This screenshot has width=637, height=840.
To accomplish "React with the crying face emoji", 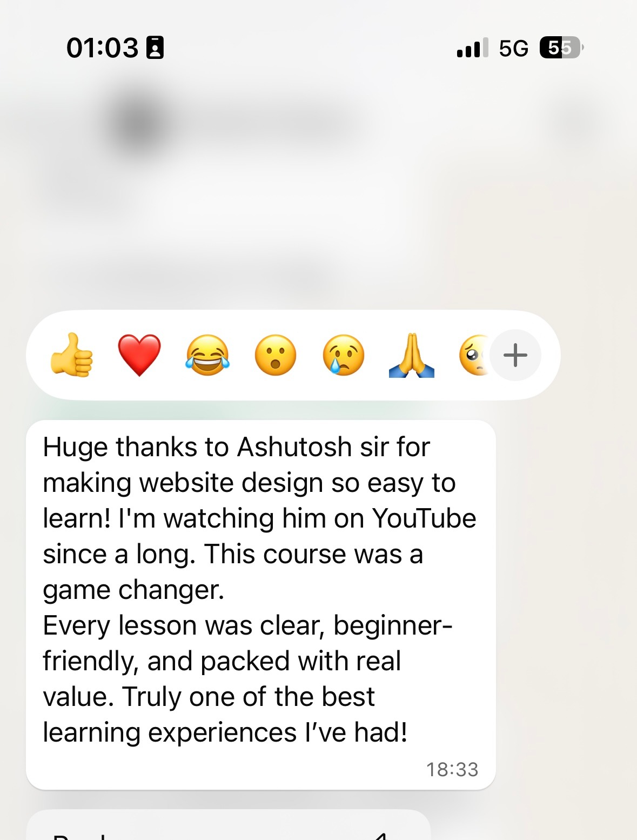I will click(344, 355).
